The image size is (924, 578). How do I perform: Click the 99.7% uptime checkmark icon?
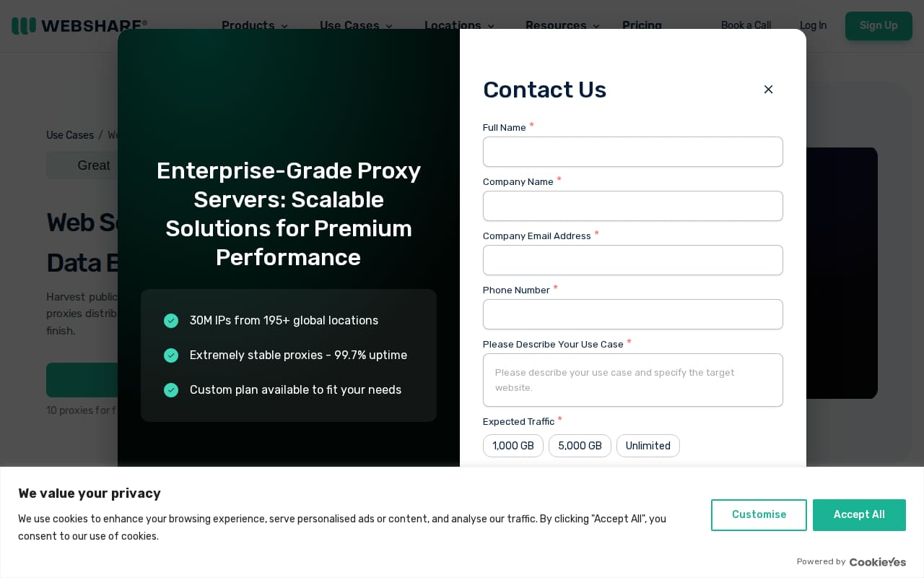coord(171,355)
